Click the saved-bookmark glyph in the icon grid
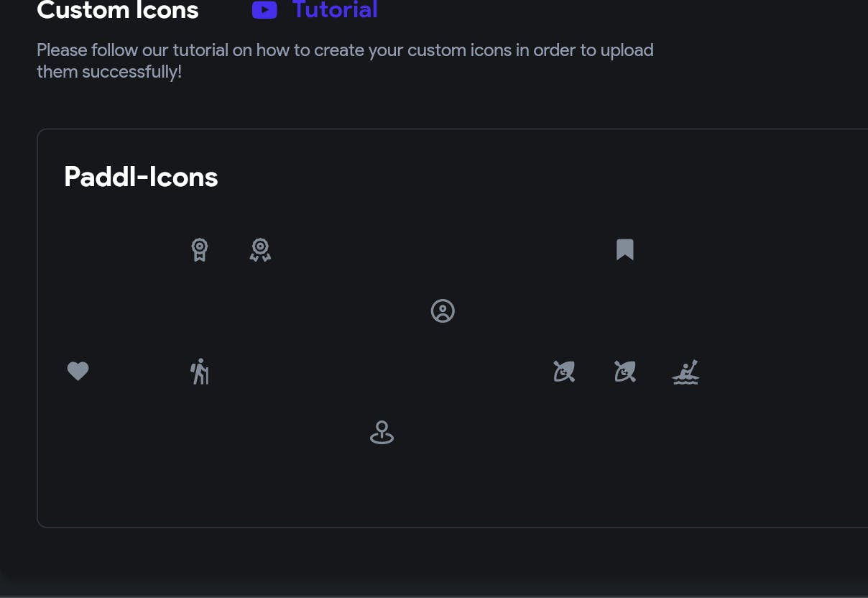The width and height of the screenshot is (868, 598). coord(625,250)
